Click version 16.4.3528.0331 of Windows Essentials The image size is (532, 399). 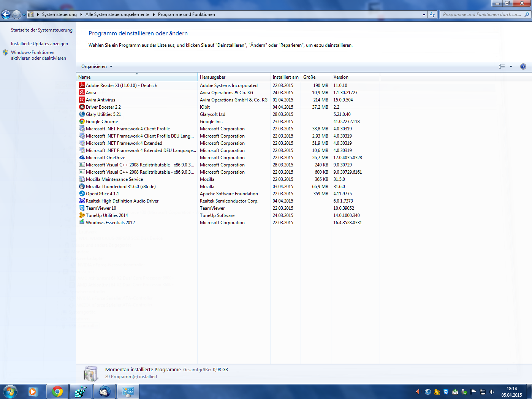pyautogui.click(x=348, y=223)
